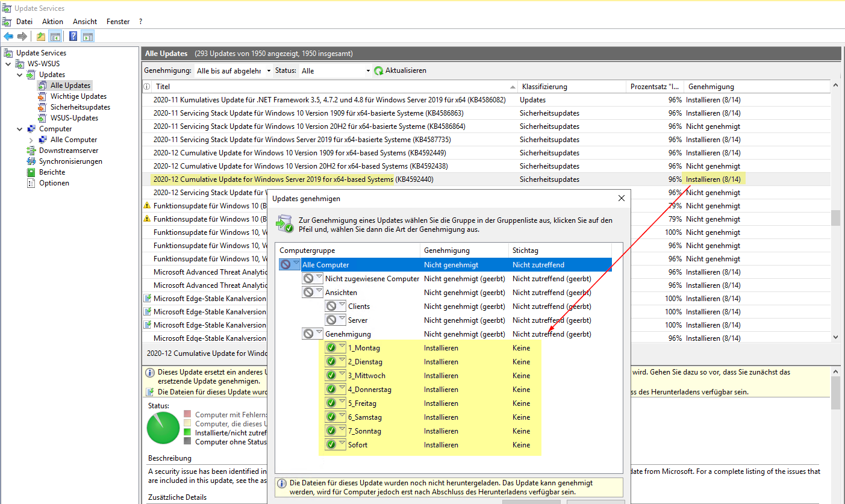
Task: Open the Wichtige Updates view
Action: (x=78, y=96)
